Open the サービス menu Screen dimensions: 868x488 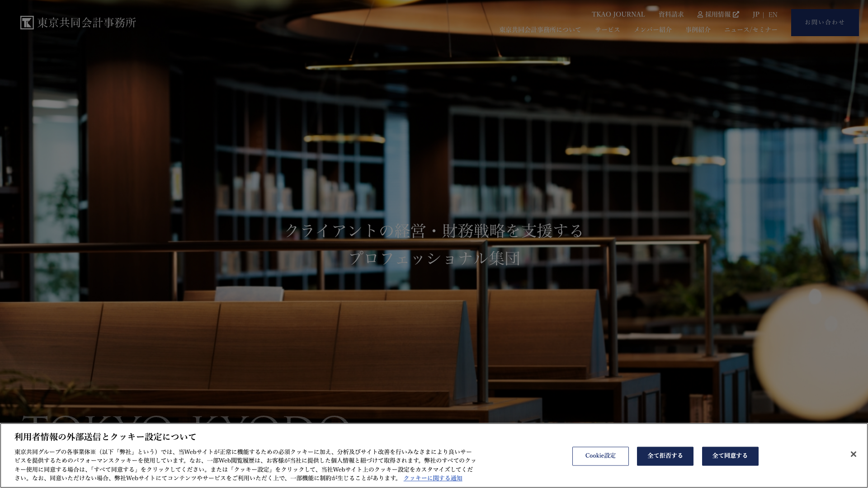607,30
